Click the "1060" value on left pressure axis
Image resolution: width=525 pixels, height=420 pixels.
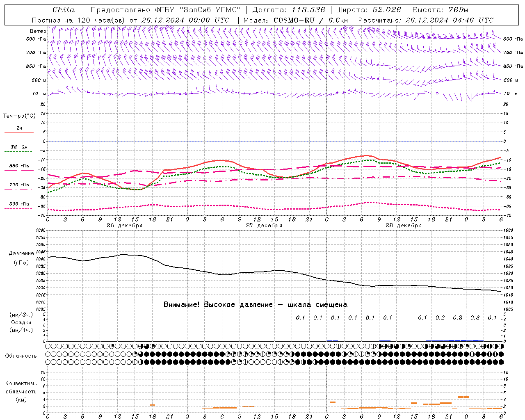(x=42, y=231)
